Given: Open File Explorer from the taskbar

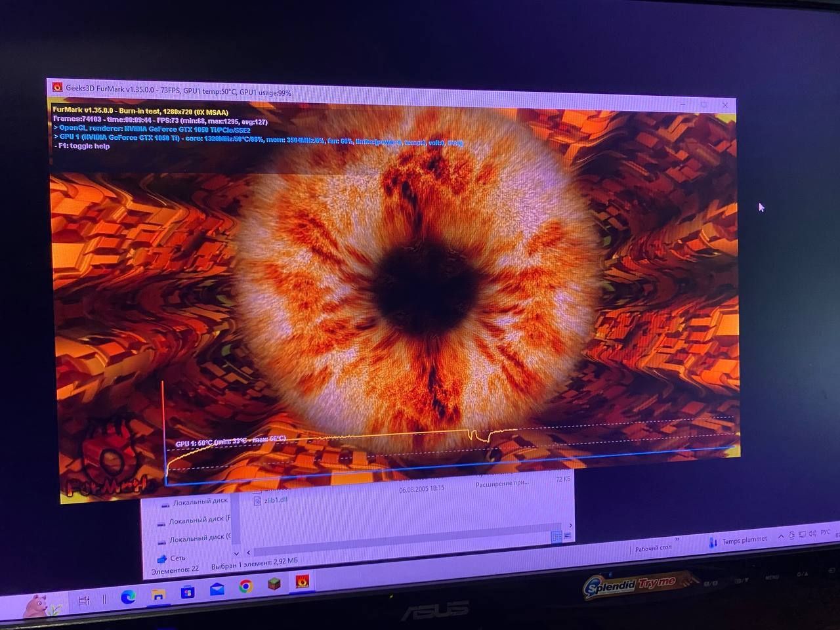Looking at the screenshot, I should point(158,595).
